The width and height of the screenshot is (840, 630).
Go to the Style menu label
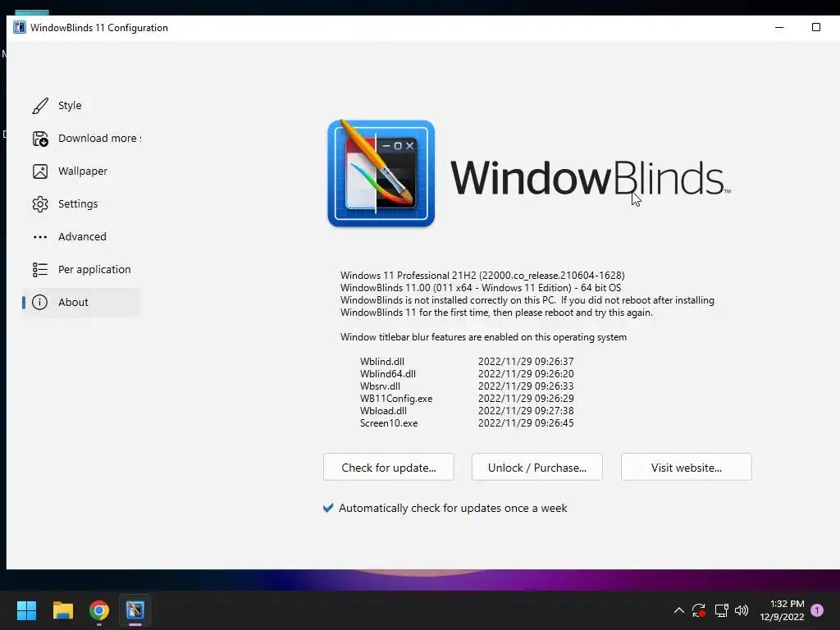click(70, 106)
